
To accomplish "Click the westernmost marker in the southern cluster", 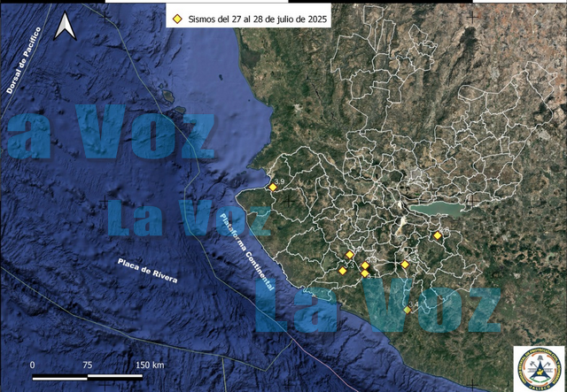I will coord(342,272).
